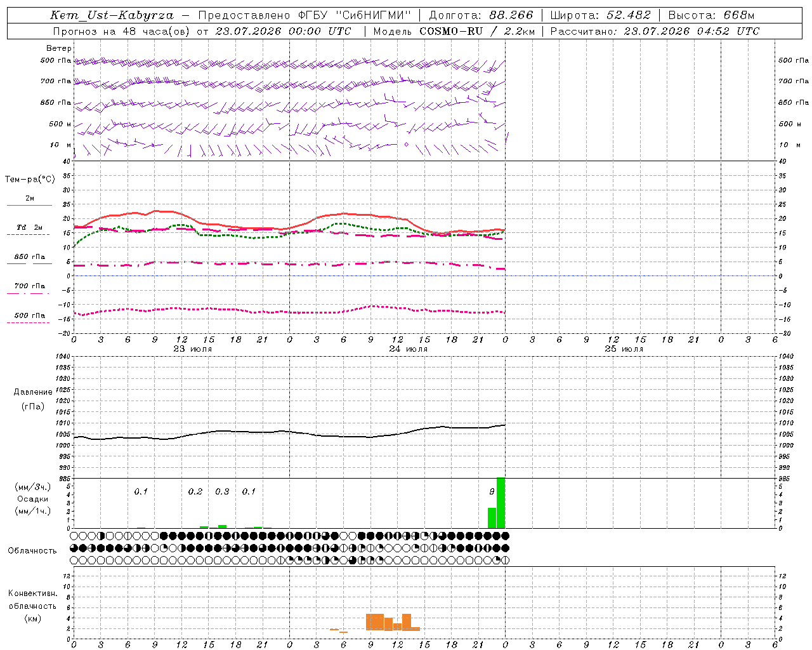Click the Модель COSMO-RU / 2.2км text
This screenshot has height=650, width=812.
coord(454,31)
